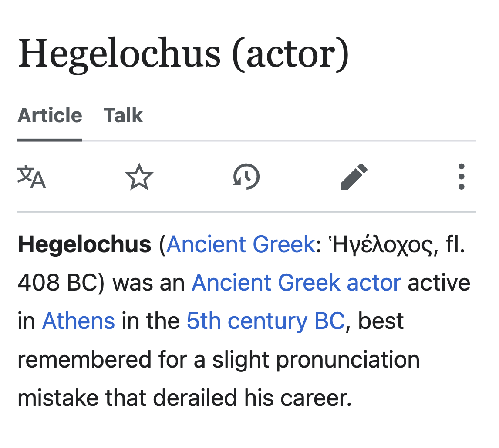
Task: Click the page title "Hegelochus (actor)"
Action: [x=183, y=54]
